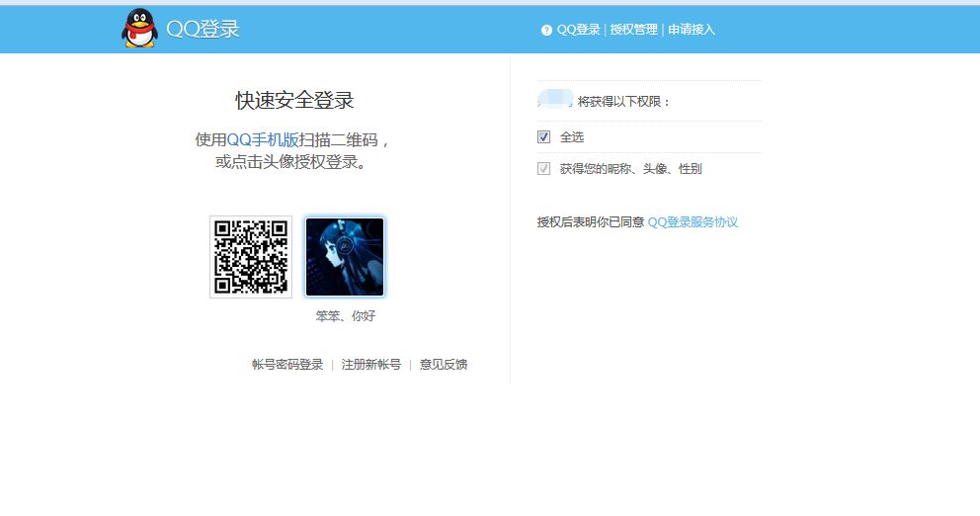980x516 pixels.
Task: Open the QQ登录 header link
Action: pos(578,30)
